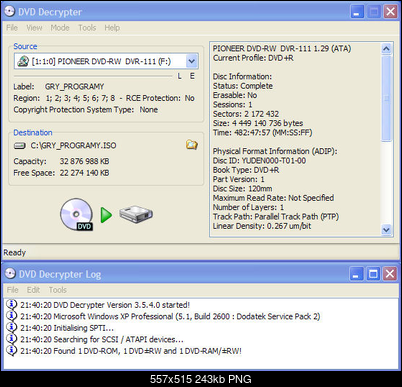The height and width of the screenshot is (387, 402).
Task: Open the File menu in Log window
Action: 13,290
